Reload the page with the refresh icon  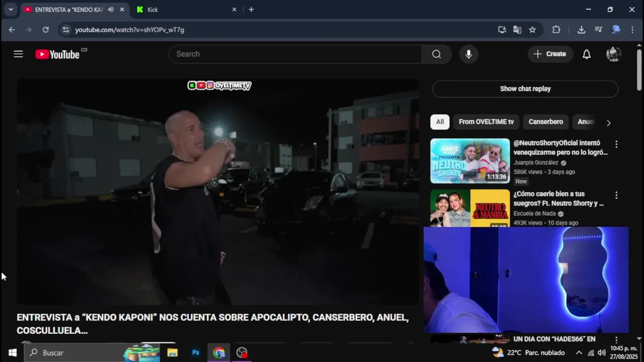pyautogui.click(x=46, y=30)
